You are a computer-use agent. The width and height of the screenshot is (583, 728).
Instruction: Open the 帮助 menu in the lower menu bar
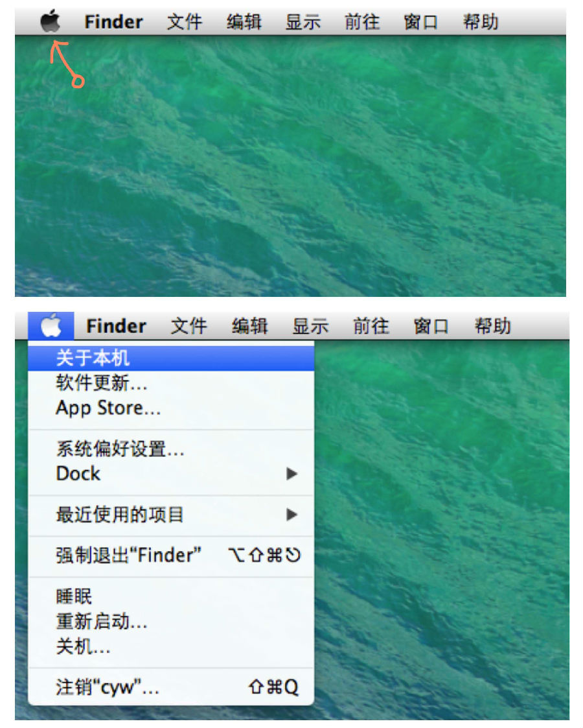(492, 326)
